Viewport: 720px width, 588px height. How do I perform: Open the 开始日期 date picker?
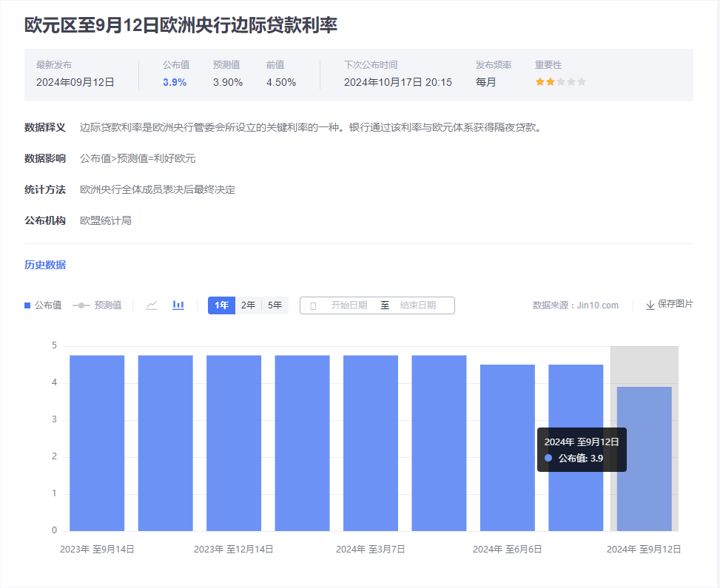[349, 305]
